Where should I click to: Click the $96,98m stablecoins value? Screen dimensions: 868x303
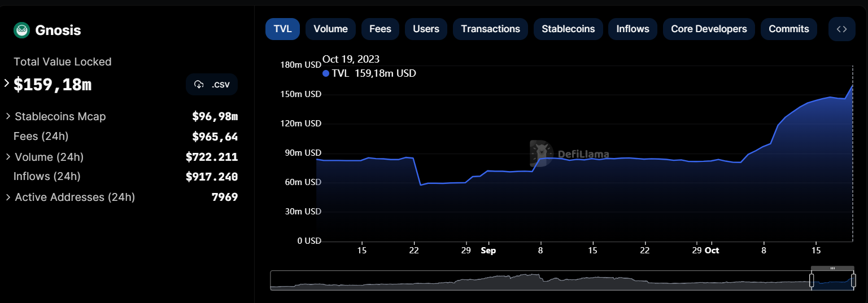tap(215, 116)
